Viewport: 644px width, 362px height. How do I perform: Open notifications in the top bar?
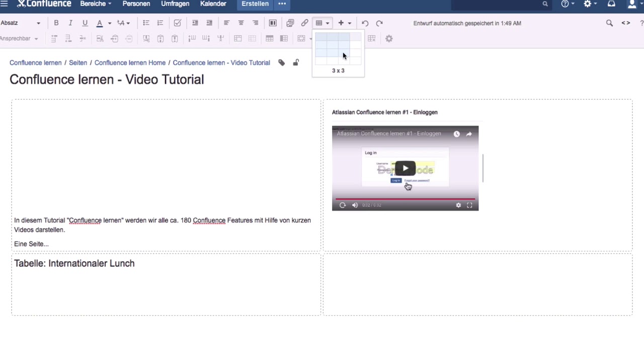pos(611,4)
